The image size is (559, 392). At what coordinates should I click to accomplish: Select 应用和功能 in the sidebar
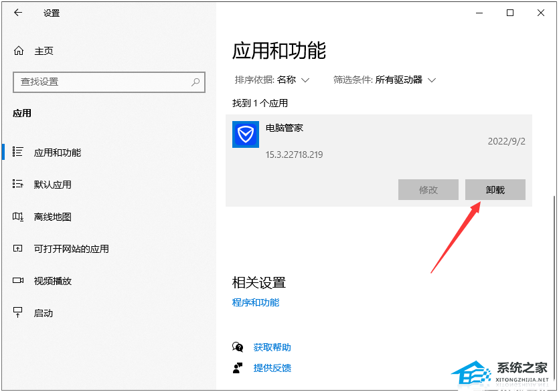108,153
